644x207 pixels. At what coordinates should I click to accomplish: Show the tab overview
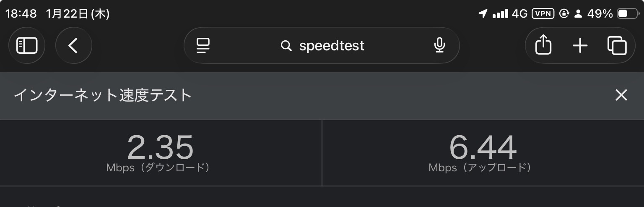617,45
